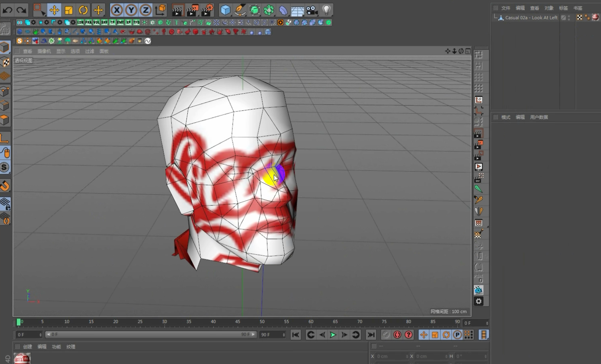Toggle rotation keyframe recording
Screen dimensions: 601x364
tap(446, 335)
